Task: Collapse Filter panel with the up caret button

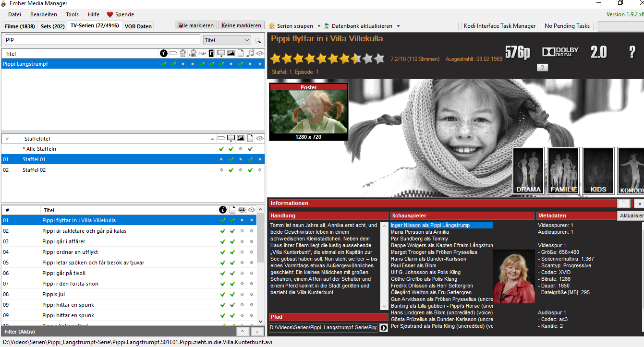Action: [x=243, y=332]
